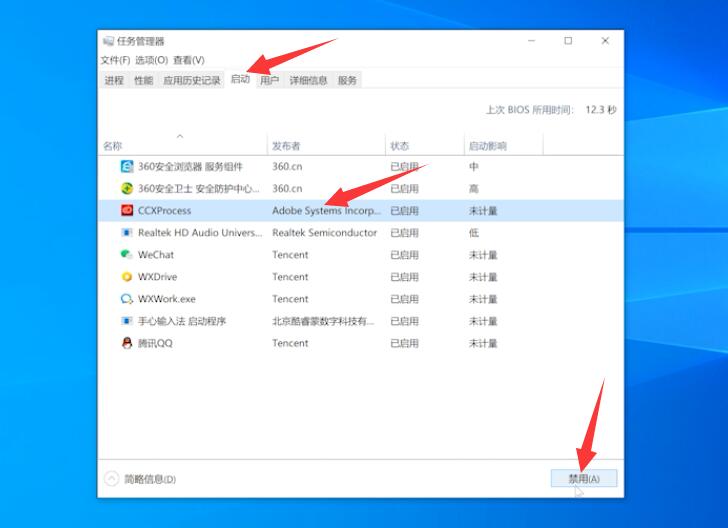Maximize the Task Manager window
Image resolution: width=728 pixels, height=528 pixels.
(x=568, y=41)
